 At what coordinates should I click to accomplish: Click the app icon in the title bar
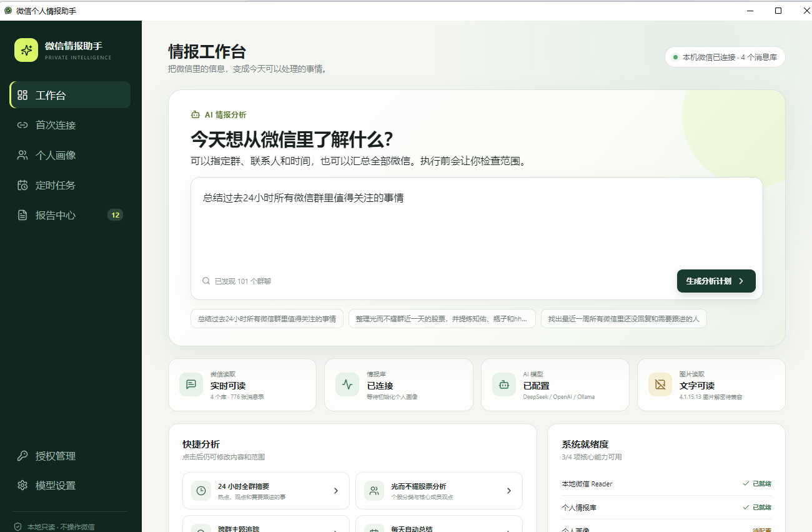point(8,11)
